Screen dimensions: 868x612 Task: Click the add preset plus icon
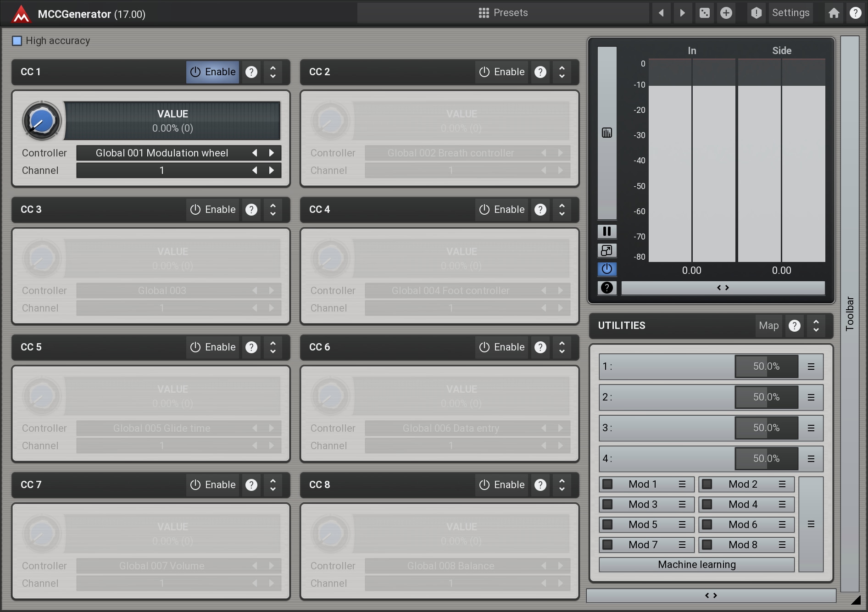point(726,13)
